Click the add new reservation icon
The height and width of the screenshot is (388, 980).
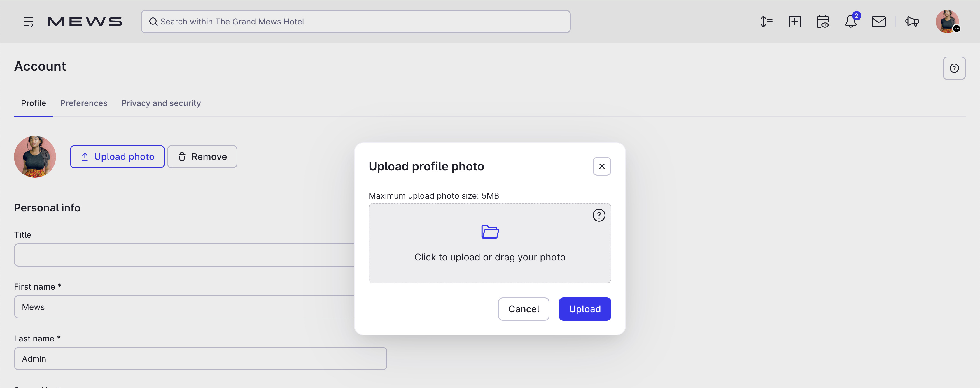click(795, 22)
